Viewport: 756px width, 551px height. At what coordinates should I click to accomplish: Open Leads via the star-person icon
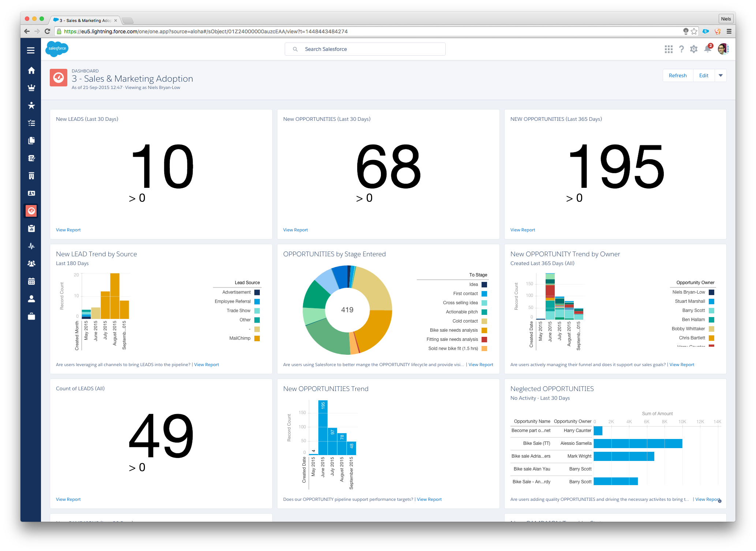[x=31, y=105]
